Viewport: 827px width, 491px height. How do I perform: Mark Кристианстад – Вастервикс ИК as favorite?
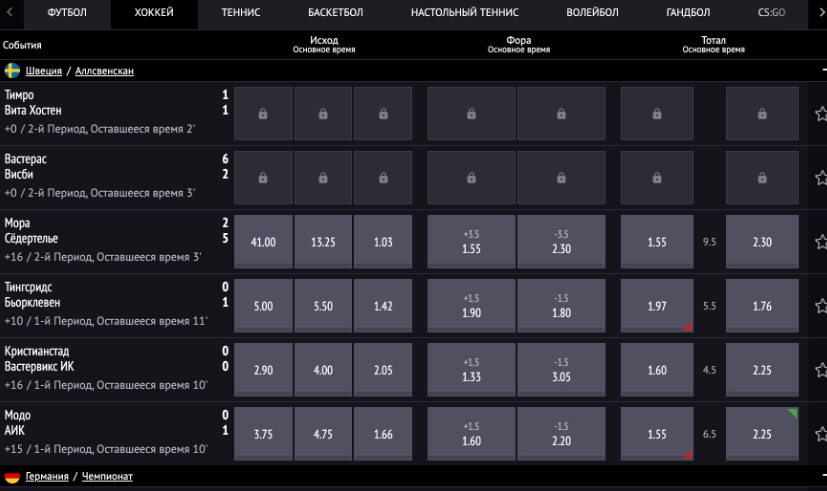[x=821, y=370]
